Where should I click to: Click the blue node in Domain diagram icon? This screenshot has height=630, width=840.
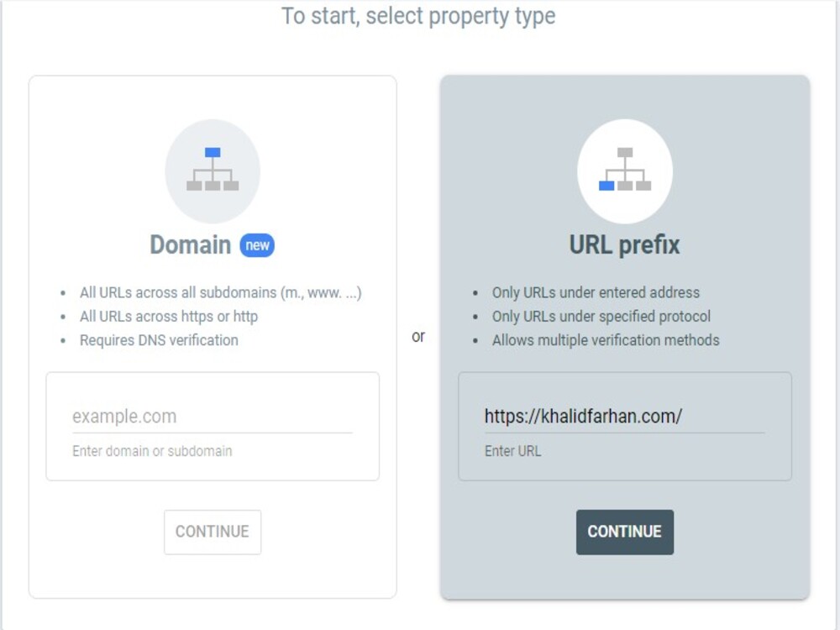(213, 152)
